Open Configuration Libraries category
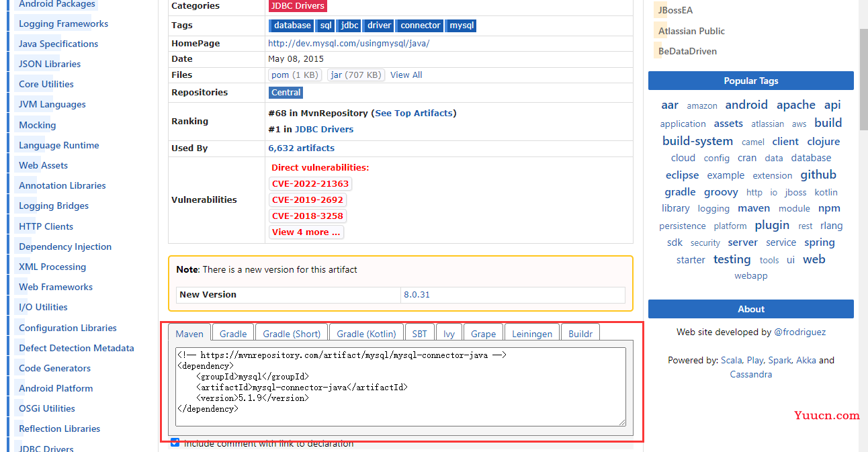The image size is (868, 452). coord(68,328)
